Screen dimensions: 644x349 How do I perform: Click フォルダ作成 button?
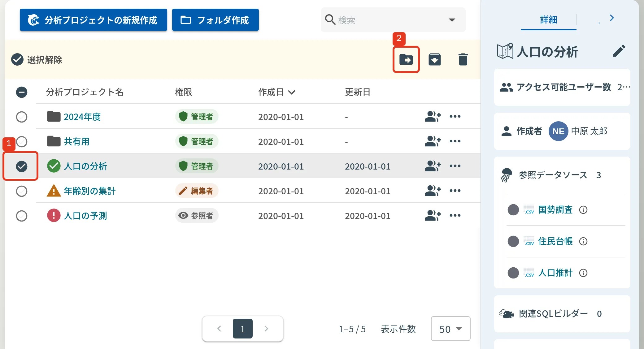click(x=215, y=20)
